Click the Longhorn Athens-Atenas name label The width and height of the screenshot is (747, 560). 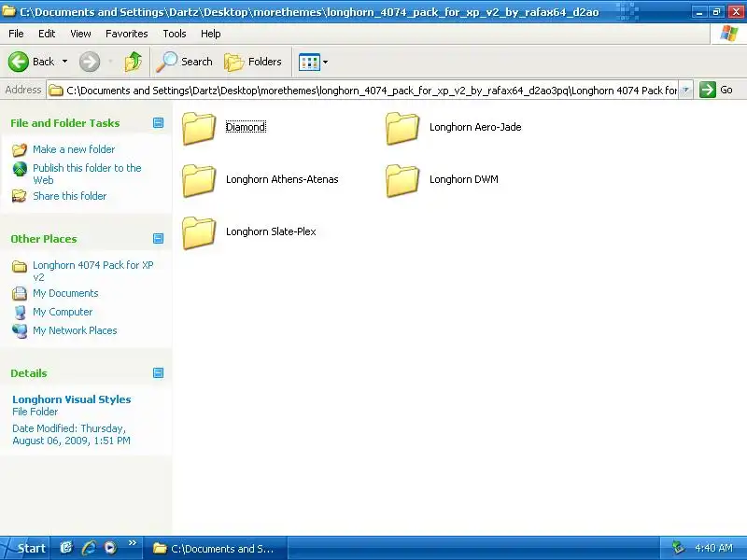click(282, 179)
